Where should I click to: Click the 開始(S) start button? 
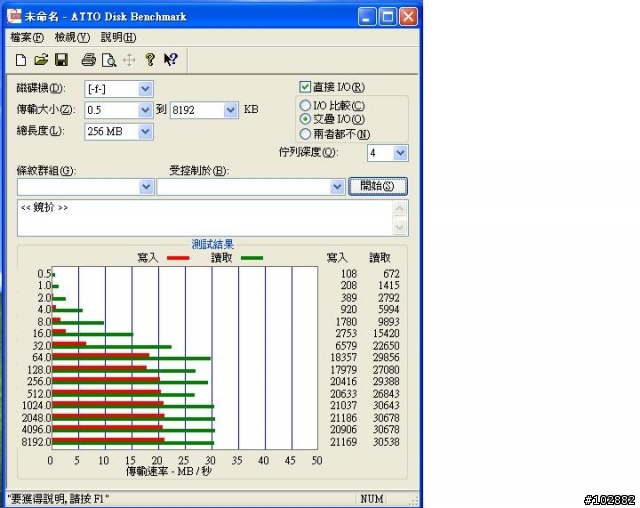378,186
